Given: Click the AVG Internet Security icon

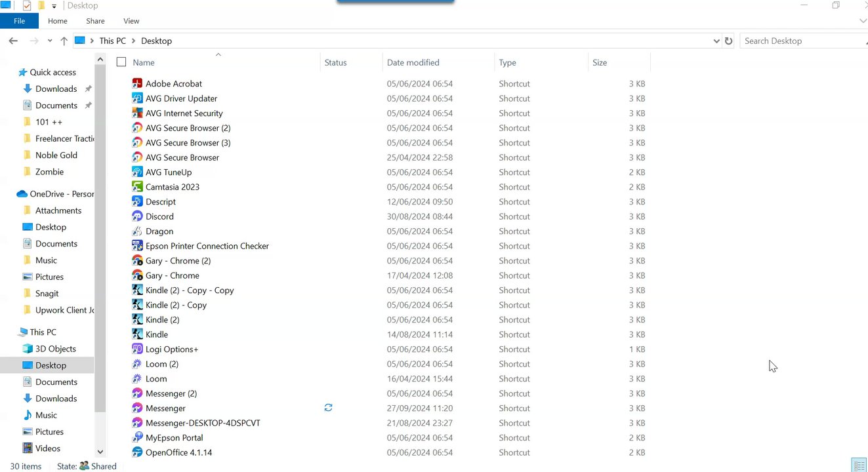Looking at the screenshot, I should click(x=137, y=113).
